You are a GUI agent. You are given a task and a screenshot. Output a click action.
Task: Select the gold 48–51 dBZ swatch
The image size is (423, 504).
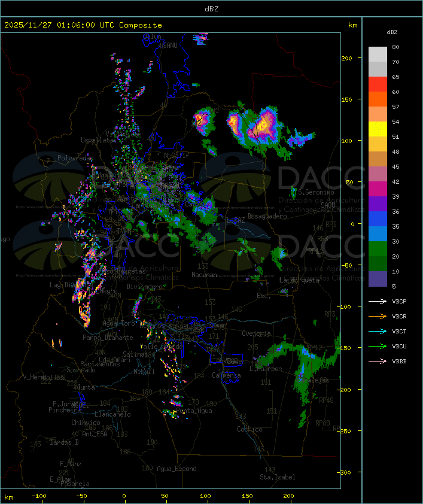pos(378,144)
